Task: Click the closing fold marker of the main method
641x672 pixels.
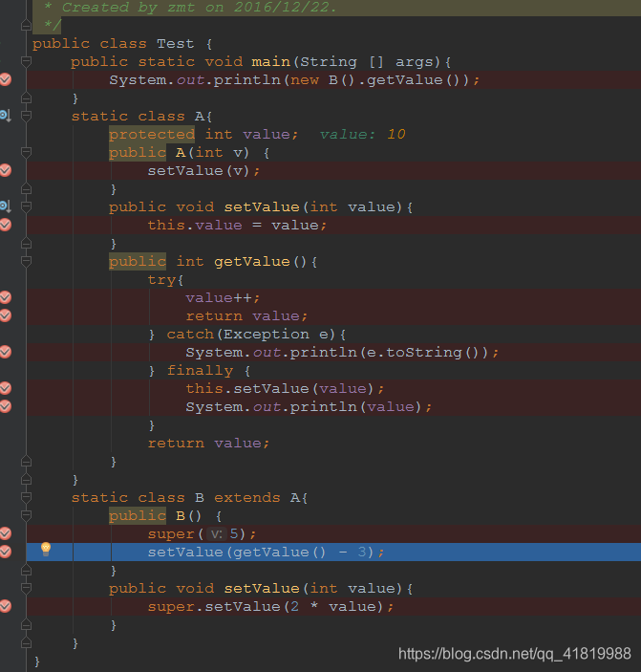Action: (x=26, y=98)
